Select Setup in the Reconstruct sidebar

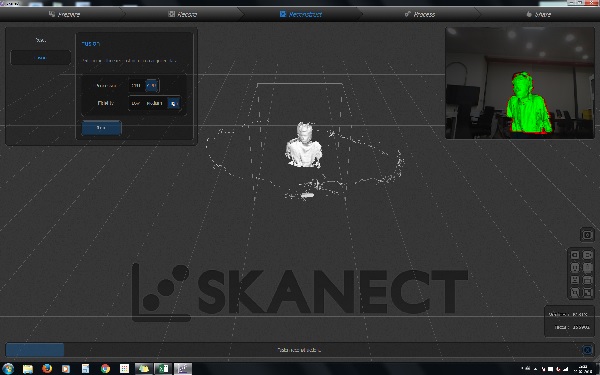click(41, 40)
